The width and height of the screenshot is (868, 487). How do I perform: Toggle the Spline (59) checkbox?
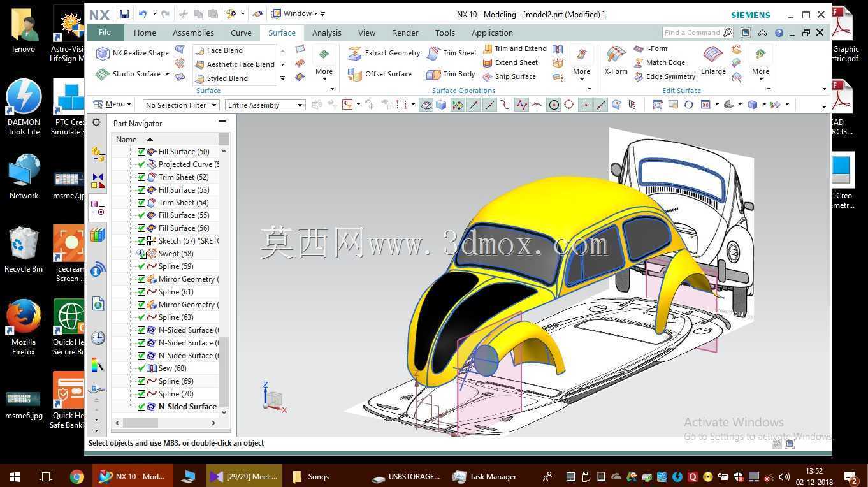pyautogui.click(x=141, y=266)
